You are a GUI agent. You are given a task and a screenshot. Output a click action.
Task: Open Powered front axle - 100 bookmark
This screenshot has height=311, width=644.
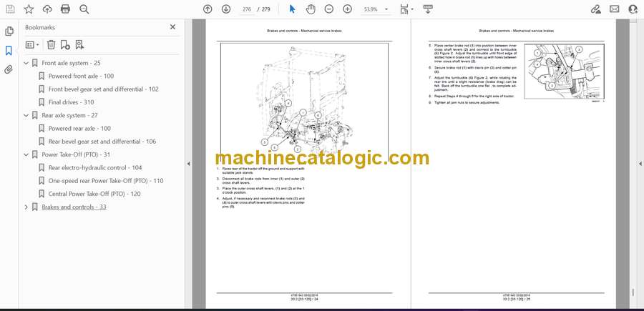81,76
